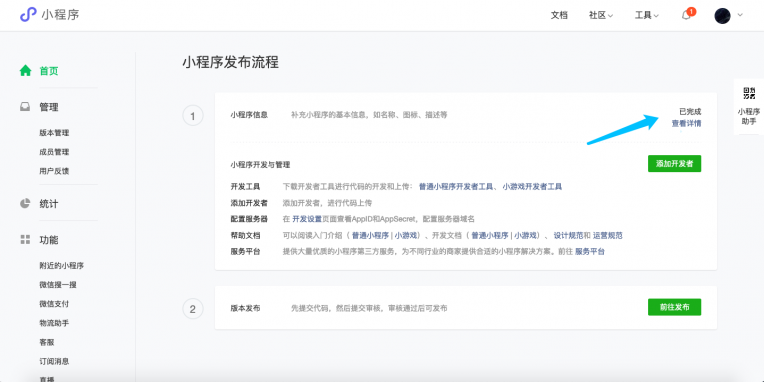Click the 管理 inbox icon
This screenshot has width=764, height=382.
[x=25, y=107]
